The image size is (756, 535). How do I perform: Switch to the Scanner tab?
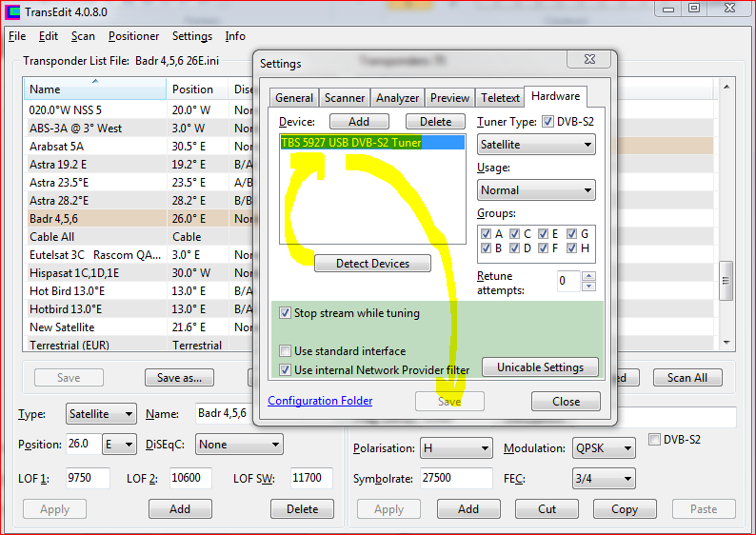pos(345,98)
